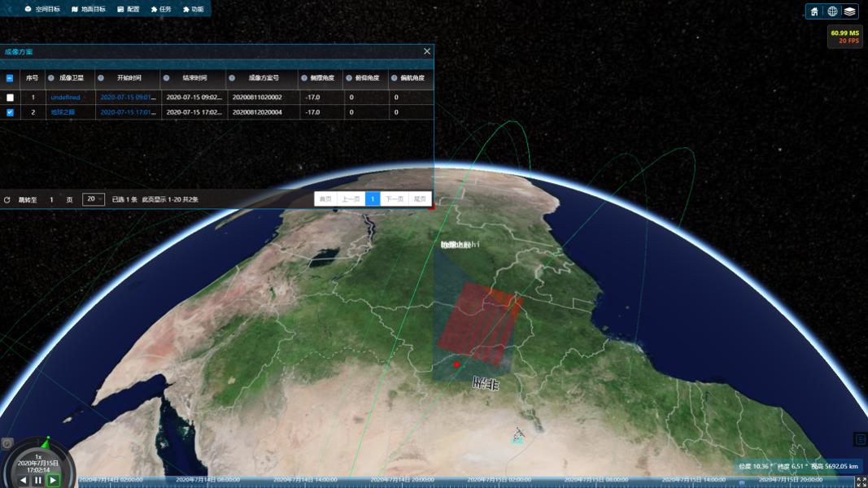
Task: Open the imagery layers picker
Action: coord(849,11)
